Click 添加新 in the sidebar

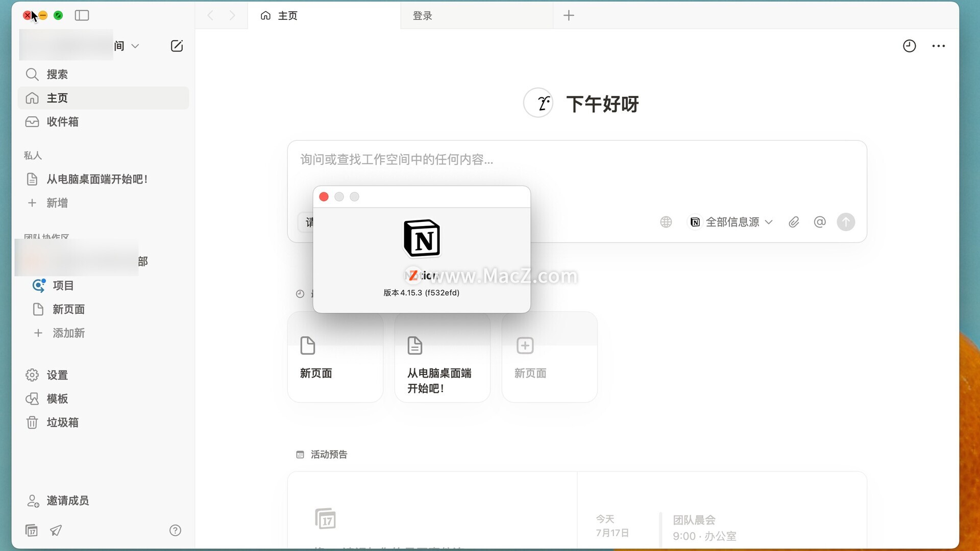(x=103, y=333)
